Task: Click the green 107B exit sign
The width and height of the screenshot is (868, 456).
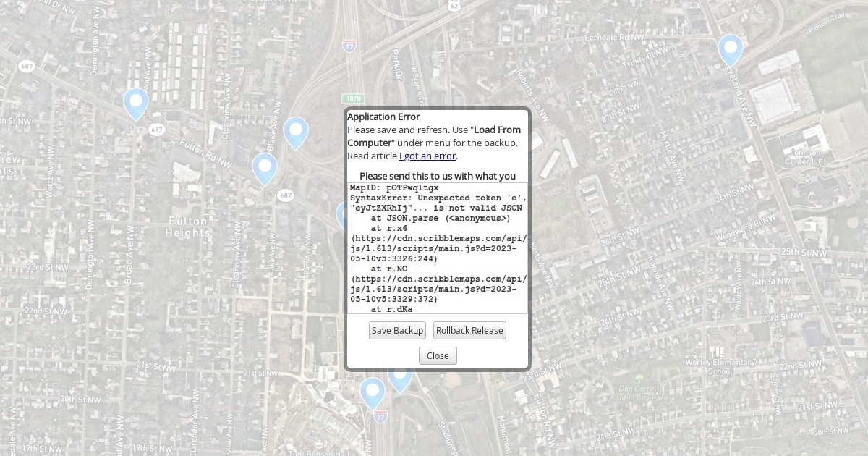Action: [x=353, y=98]
